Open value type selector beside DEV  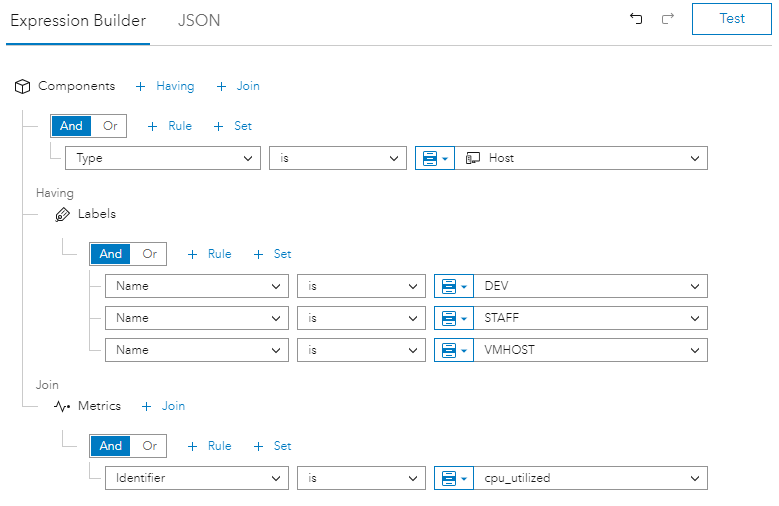pyautogui.click(x=454, y=286)
